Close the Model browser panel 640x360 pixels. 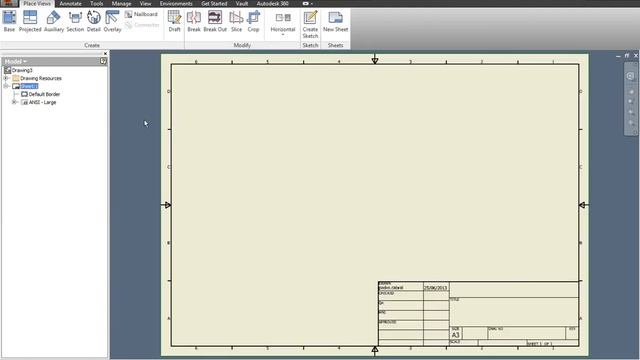coord(105,53)
